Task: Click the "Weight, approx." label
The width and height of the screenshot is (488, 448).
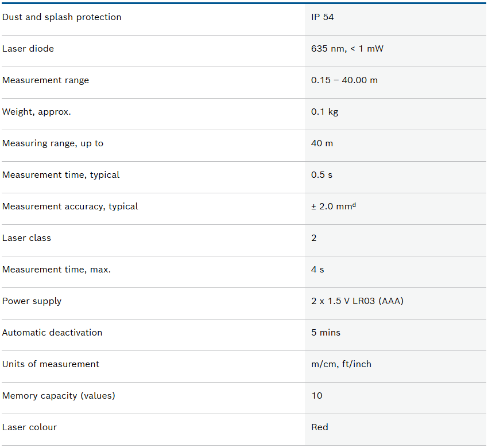Action: click(37, 112)
